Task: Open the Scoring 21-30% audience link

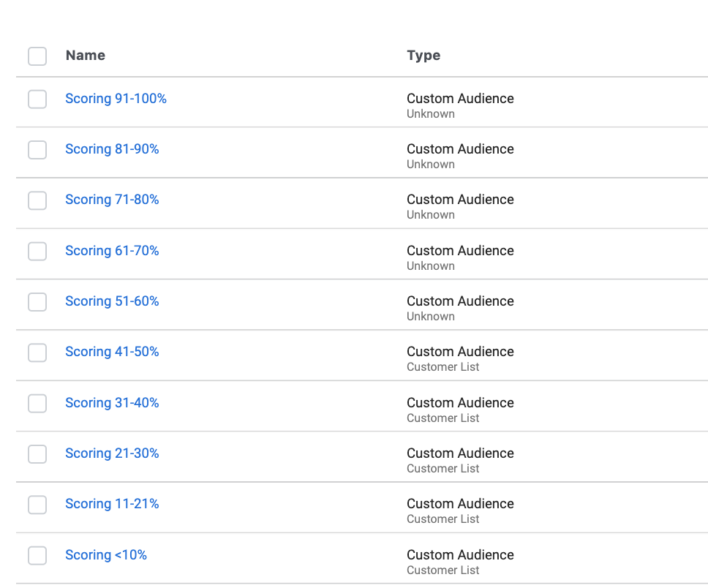Action: (112, 453)
